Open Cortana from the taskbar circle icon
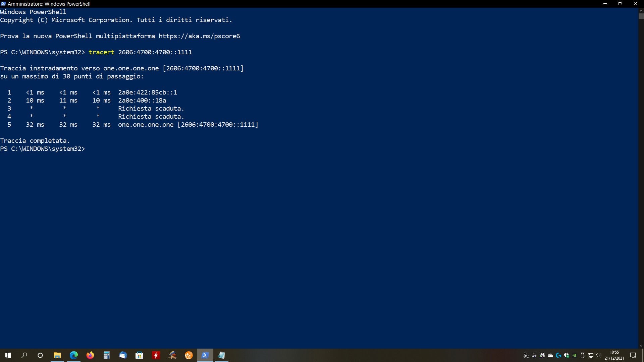644x362 pixels. point(40,355)
